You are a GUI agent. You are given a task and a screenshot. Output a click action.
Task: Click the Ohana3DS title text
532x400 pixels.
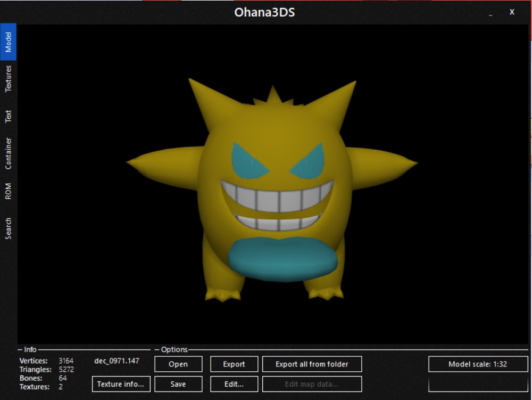tap(264, 12)
